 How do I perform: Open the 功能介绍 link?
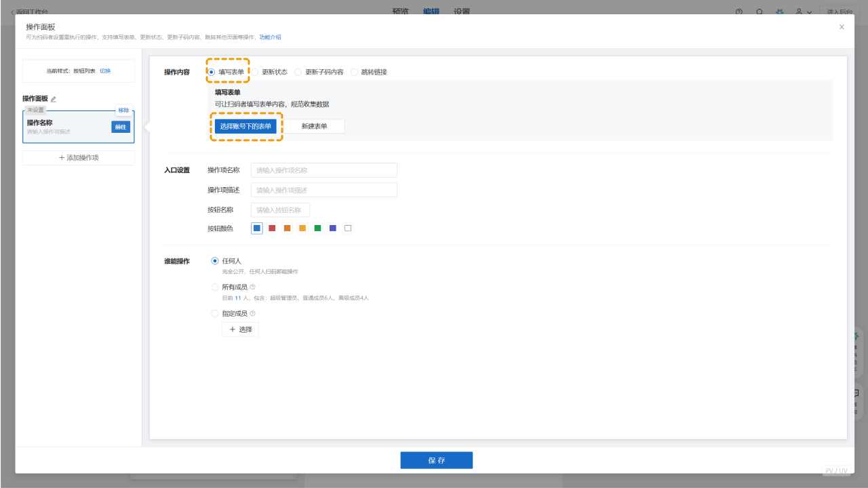point(270,37)
